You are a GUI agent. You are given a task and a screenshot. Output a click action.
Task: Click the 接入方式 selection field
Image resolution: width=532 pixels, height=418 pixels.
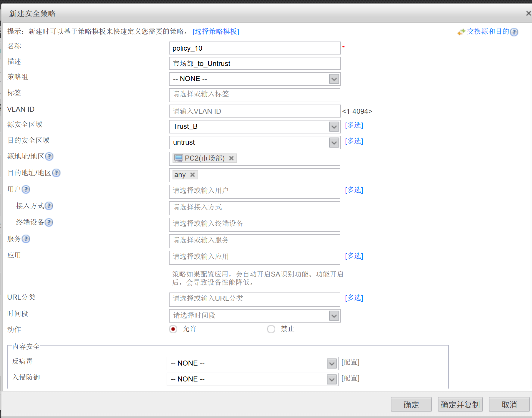click(255, 208)
